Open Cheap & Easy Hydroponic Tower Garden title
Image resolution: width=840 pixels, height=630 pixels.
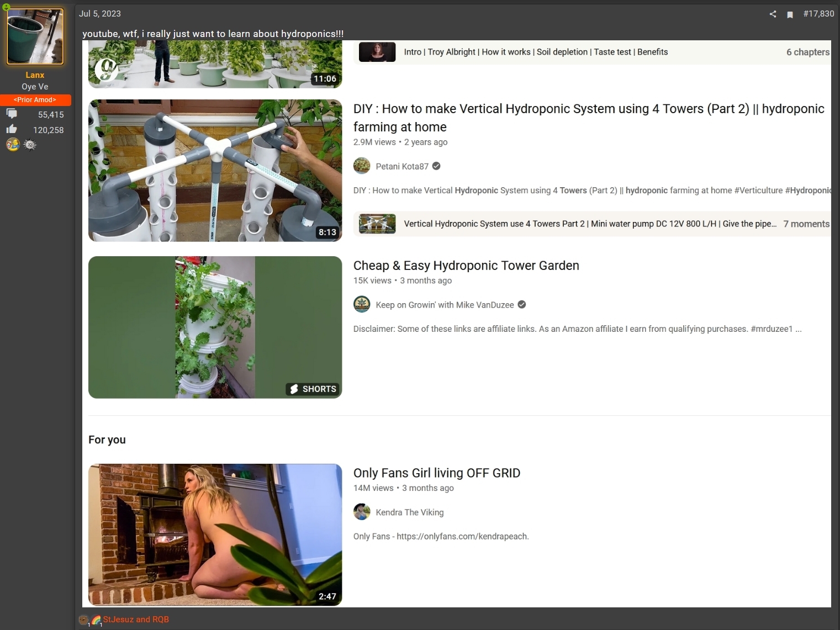(466, 266)
